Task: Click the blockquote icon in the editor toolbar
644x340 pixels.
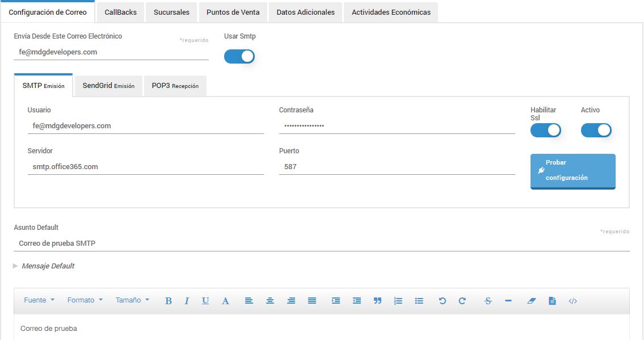Action: 377,300
